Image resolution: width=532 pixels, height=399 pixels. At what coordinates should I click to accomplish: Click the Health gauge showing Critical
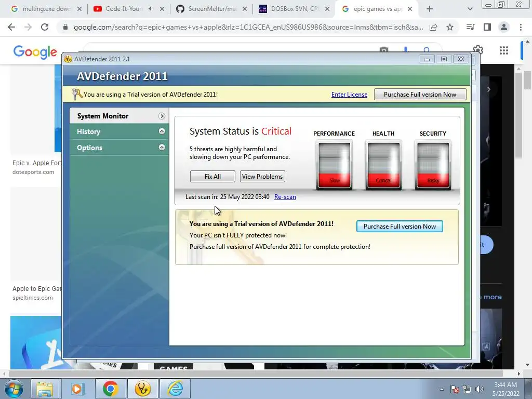(383, 165)
